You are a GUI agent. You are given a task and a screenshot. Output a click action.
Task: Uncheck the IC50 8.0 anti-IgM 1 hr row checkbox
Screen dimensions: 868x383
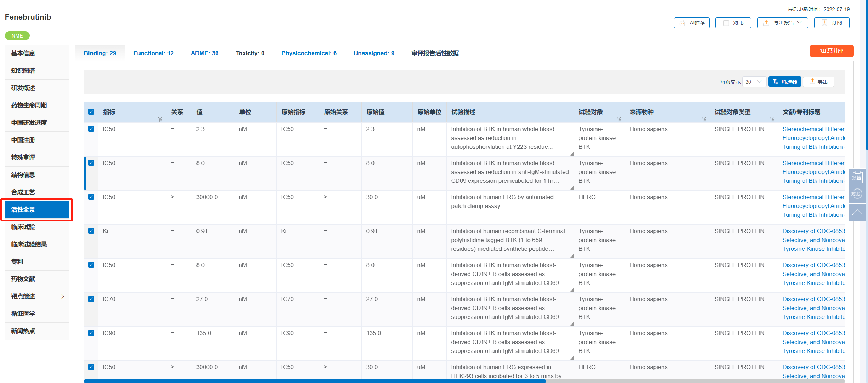click(91, 163)
